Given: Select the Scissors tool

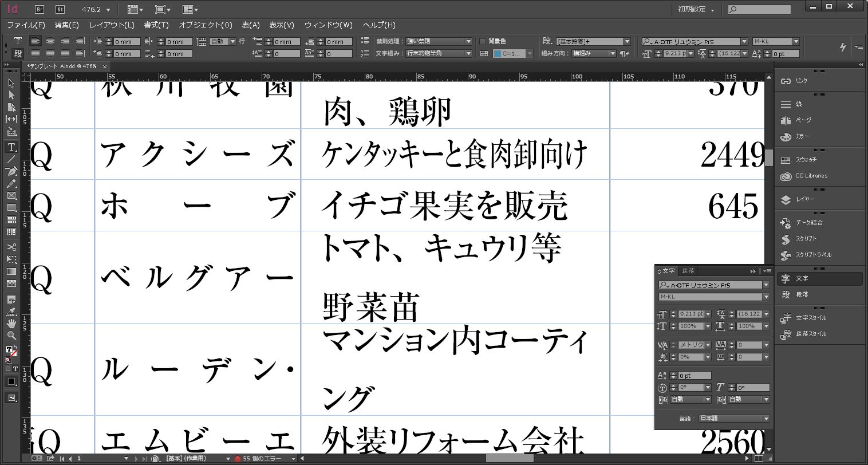Looking at the screenshot, I should [11, 247].
